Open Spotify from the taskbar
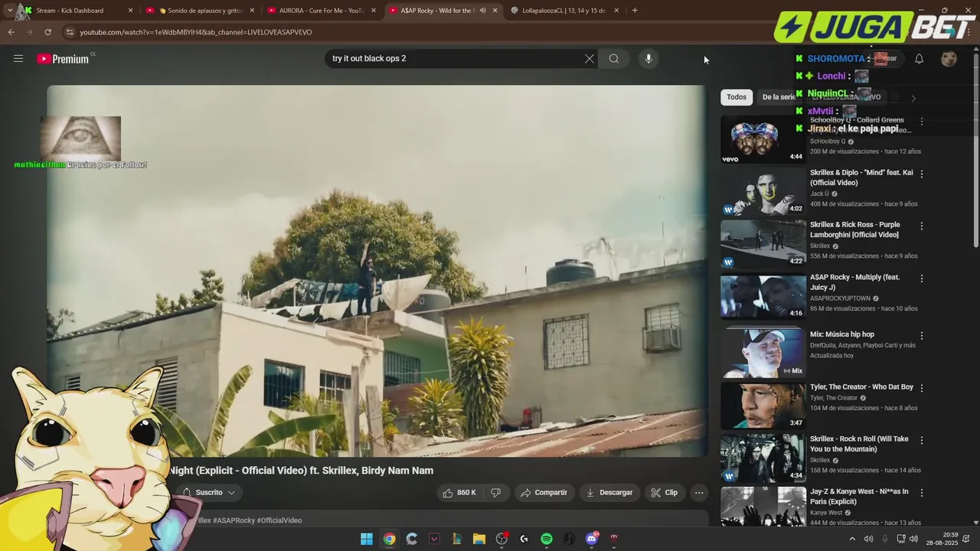 coord(547,539)
